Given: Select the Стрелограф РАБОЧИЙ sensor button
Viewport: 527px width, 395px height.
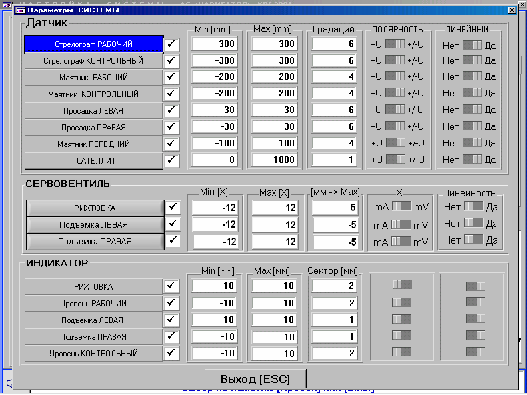Looking at the screenshot, I should click(94, 44).
